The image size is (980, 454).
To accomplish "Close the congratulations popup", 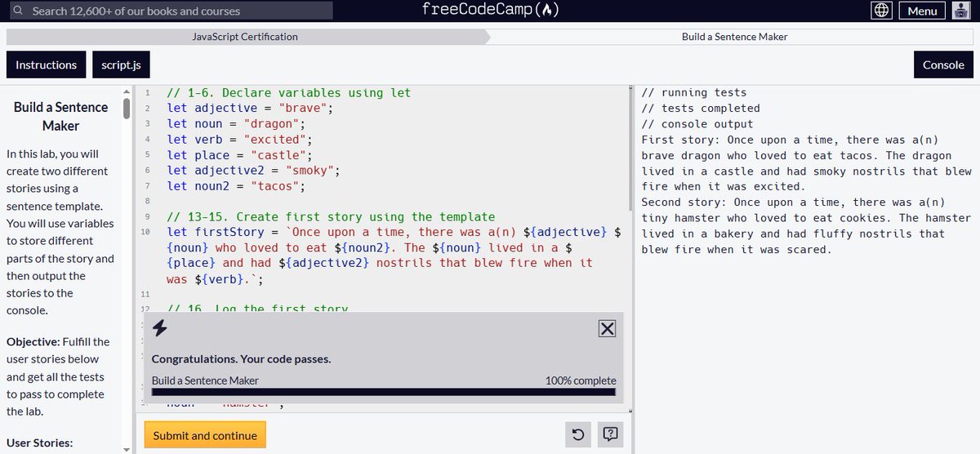I will (x=607, y=328).
